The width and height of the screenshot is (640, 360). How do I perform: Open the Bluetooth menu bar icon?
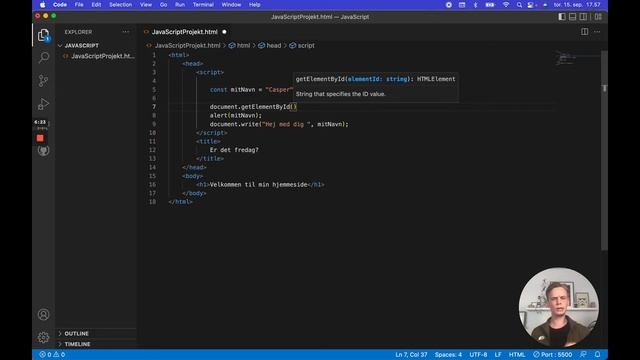(476, 5)
